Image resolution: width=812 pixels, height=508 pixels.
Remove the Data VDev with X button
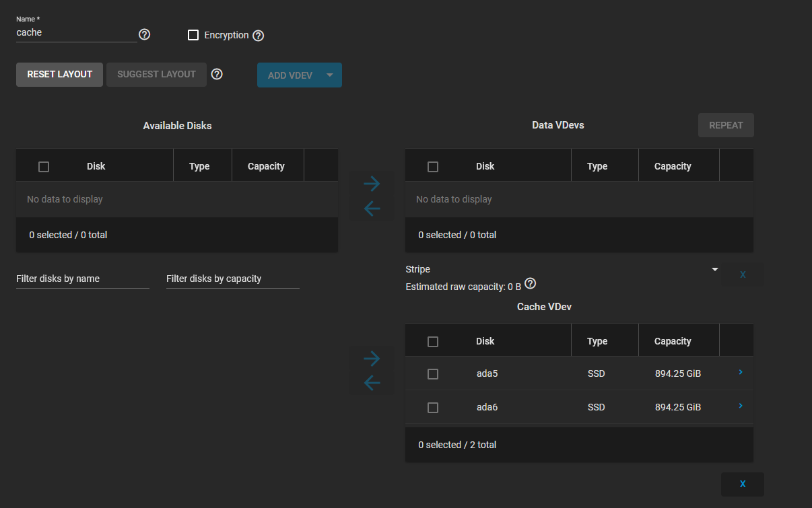click(x=743, y=275)
